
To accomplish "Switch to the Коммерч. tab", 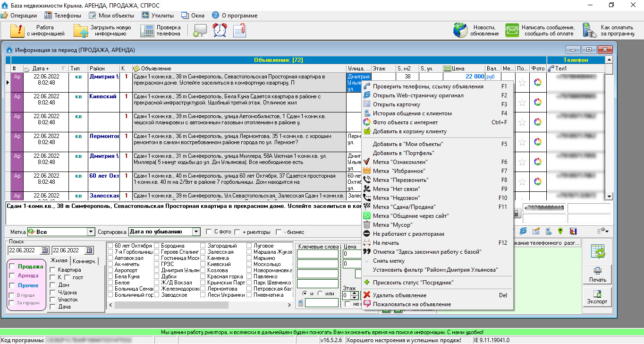I will click(x=84, y=261).
